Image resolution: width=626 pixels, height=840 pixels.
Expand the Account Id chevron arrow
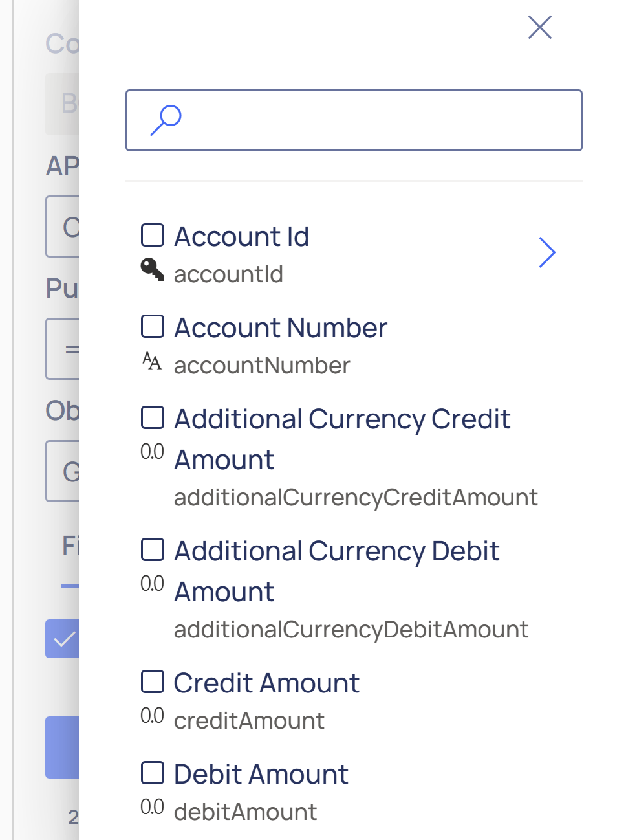pos(547,252)
